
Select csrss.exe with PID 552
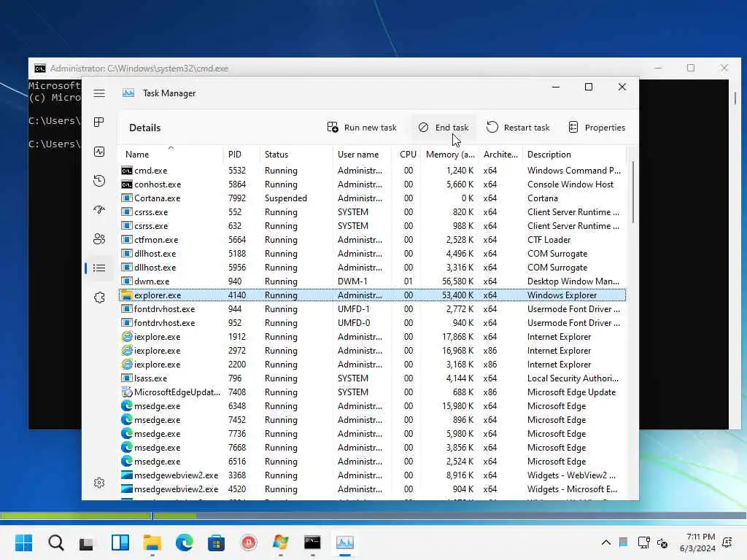[372, 212]
